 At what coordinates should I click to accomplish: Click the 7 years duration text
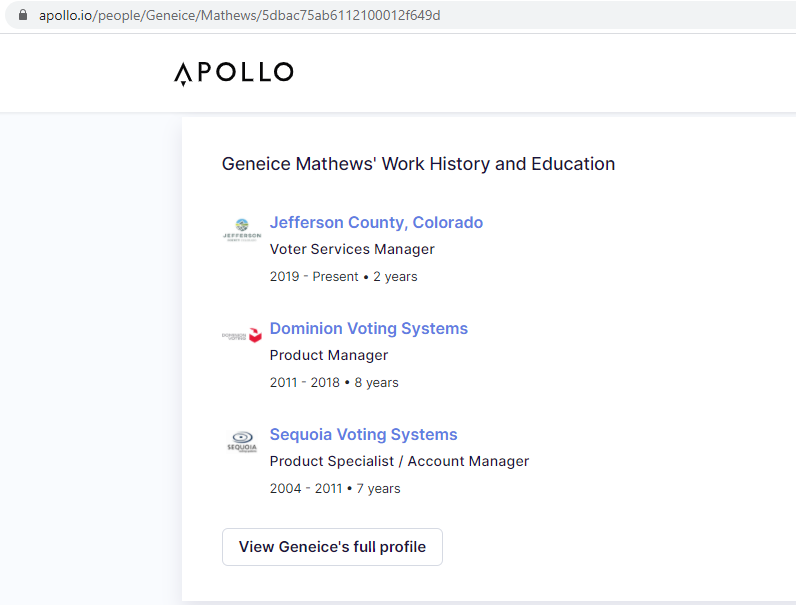[378, 489]
